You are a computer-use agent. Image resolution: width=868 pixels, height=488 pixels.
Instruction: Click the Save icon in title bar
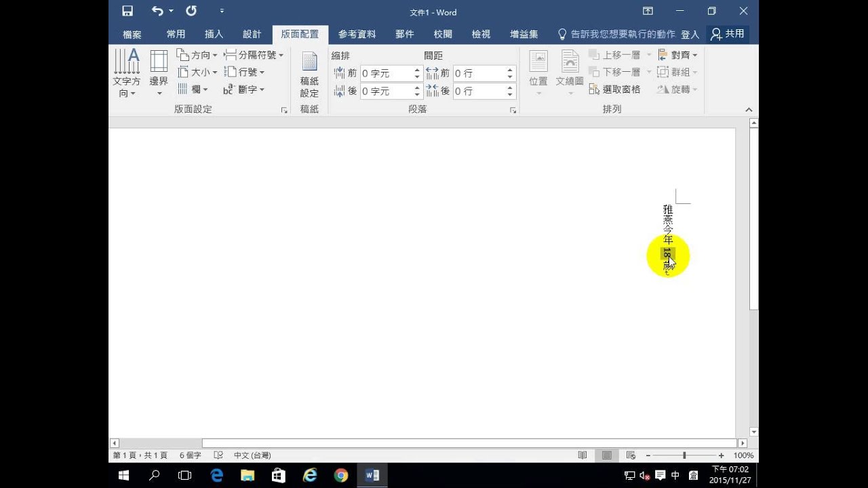127,11
